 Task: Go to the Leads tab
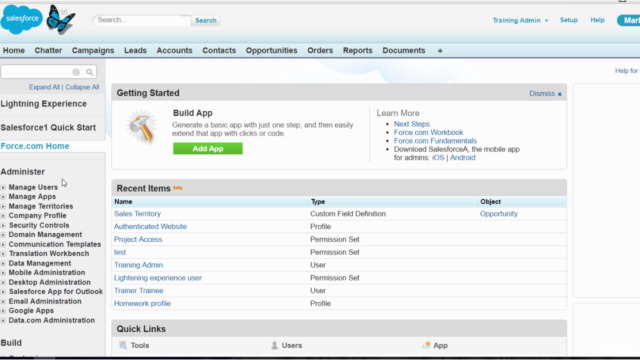pos(135,51)
